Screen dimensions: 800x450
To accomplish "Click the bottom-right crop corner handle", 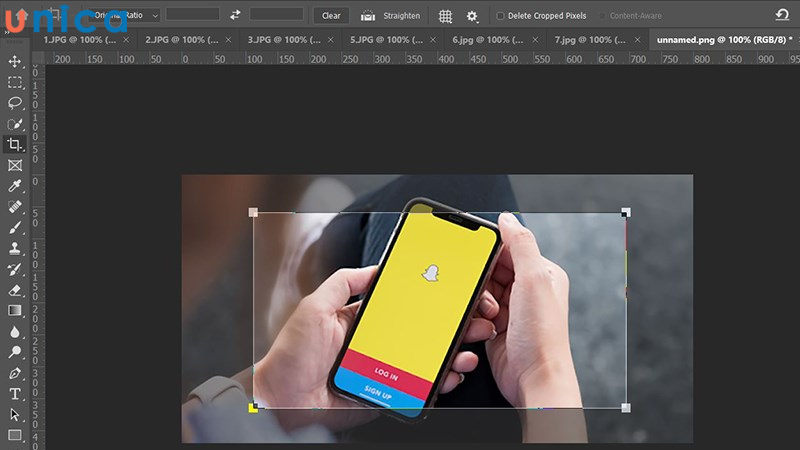I will point(626,408).
